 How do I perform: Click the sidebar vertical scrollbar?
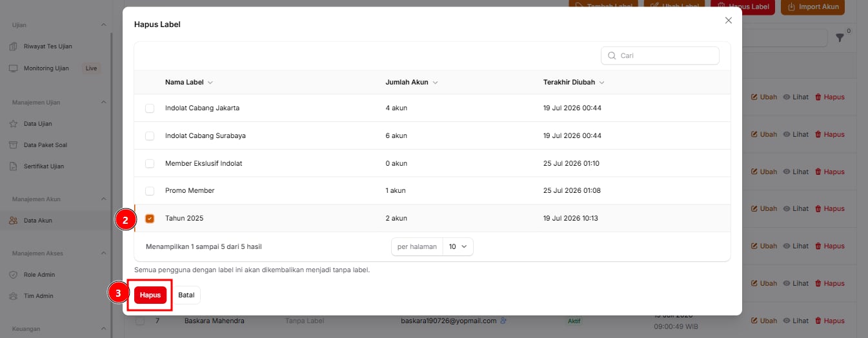pyautogui.click(x=111, y=129)
